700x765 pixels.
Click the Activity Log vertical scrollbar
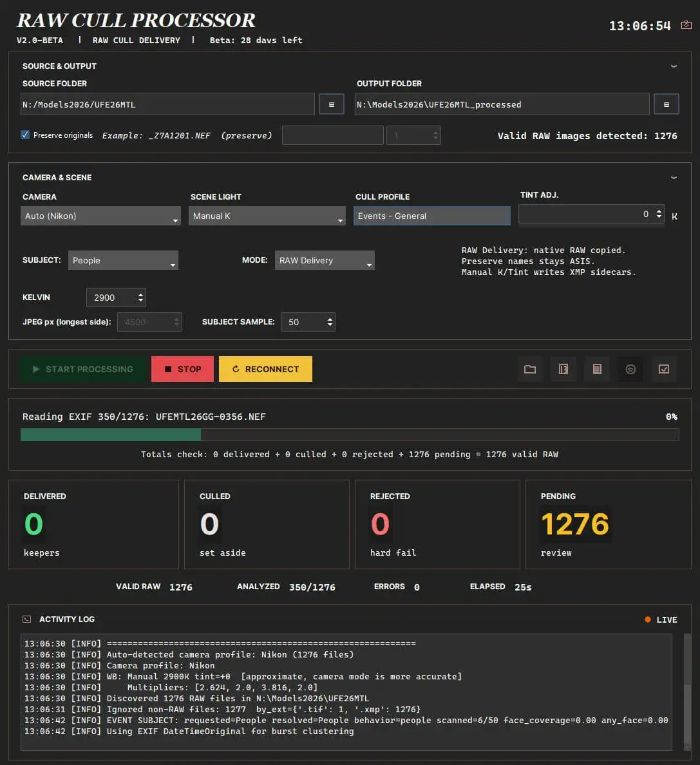[x=687, y=692]
